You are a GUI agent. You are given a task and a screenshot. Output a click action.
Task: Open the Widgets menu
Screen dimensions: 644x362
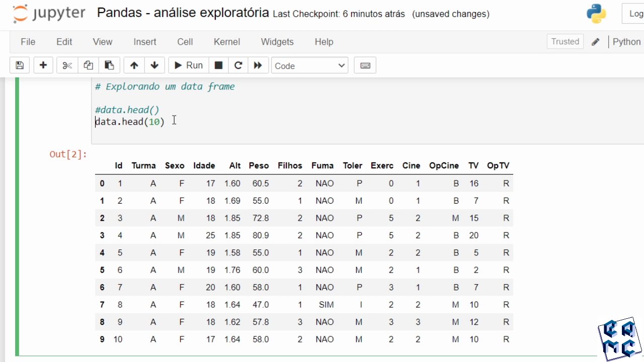(277, 42)
